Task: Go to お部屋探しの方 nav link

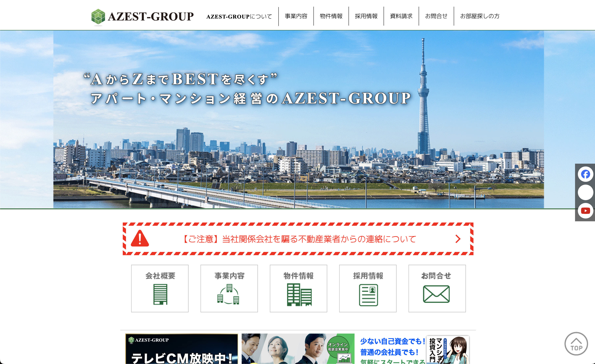Action: (x=480, y=16)
